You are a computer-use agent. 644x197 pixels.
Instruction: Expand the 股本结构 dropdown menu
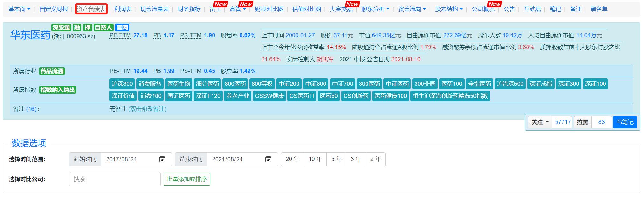pyautogui.click(x=449, y=9)
